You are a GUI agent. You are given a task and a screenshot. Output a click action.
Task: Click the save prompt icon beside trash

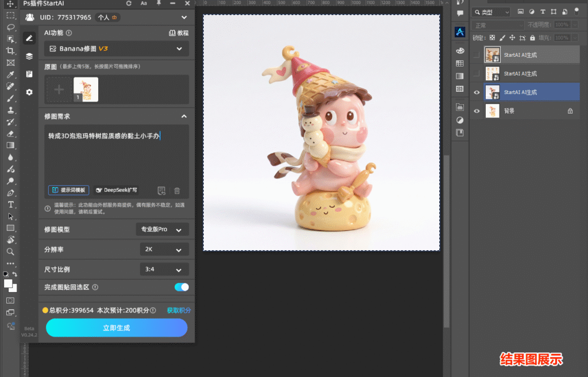(x=161, y=191)
